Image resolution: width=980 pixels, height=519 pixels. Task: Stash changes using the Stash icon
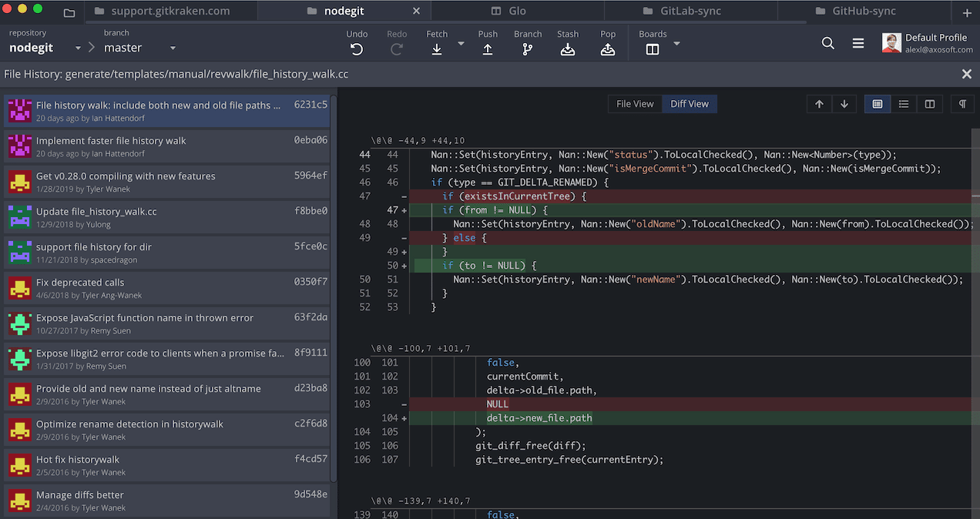click(568, 49)
